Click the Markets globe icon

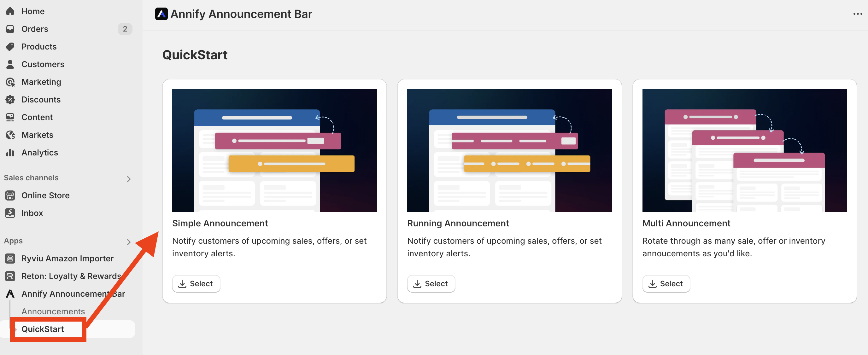(10, 135)
